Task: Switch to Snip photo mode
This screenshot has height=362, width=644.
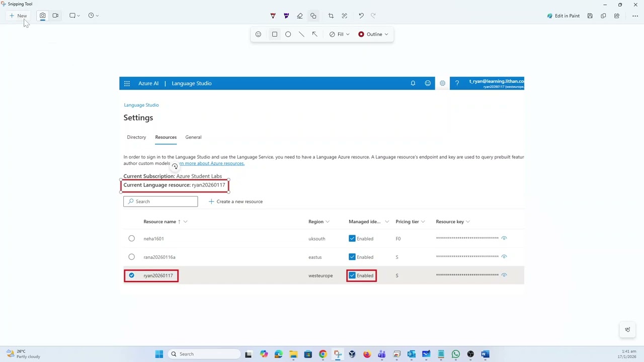Action: coord(43,16)
